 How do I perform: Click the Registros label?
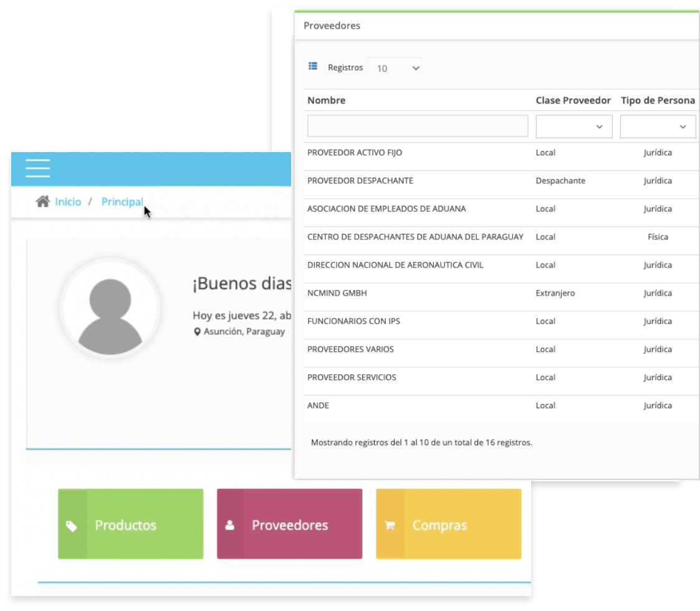[x=345, y=67]
